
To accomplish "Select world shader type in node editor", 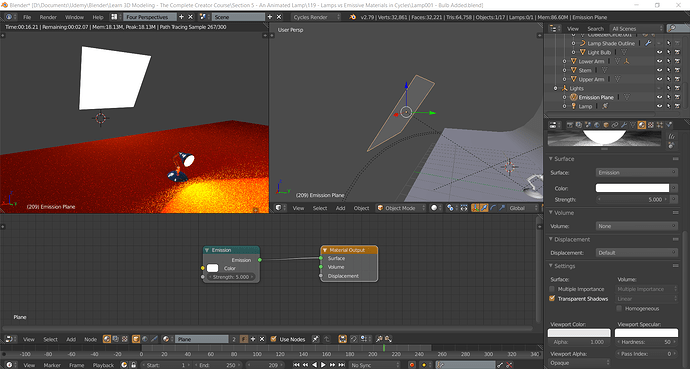I will pyautogui.click(x=145, y=339).
